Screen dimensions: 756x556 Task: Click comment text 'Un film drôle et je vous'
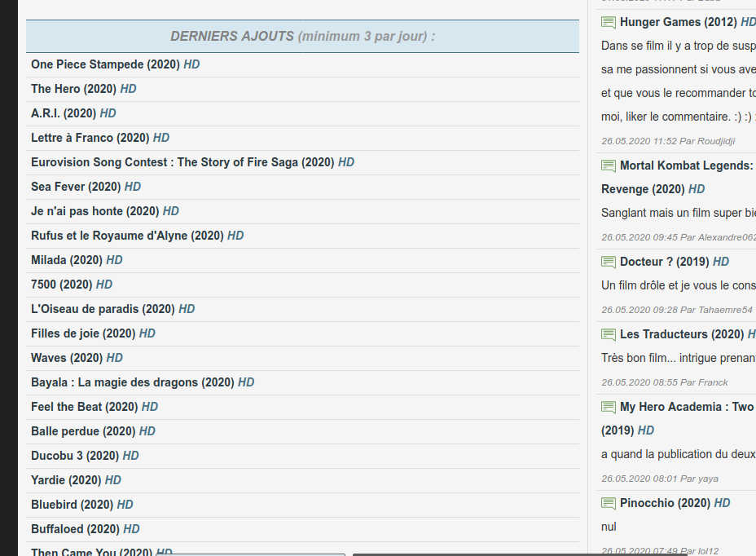click(x=679, y=285)
